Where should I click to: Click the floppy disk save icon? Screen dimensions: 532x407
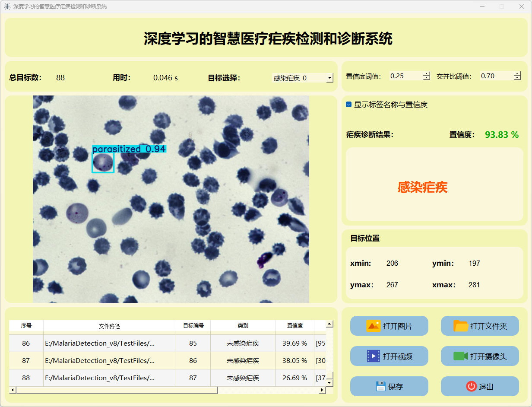380,386
